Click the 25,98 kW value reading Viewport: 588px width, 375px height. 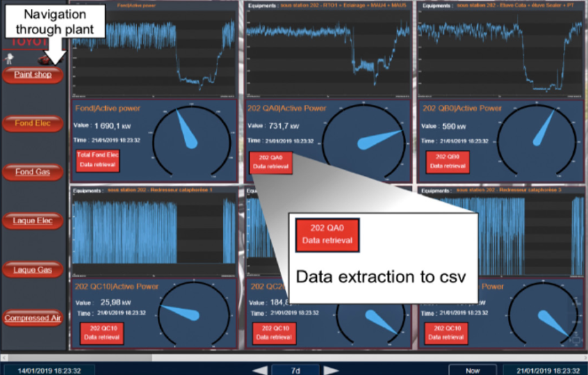(x=115, y=302)
